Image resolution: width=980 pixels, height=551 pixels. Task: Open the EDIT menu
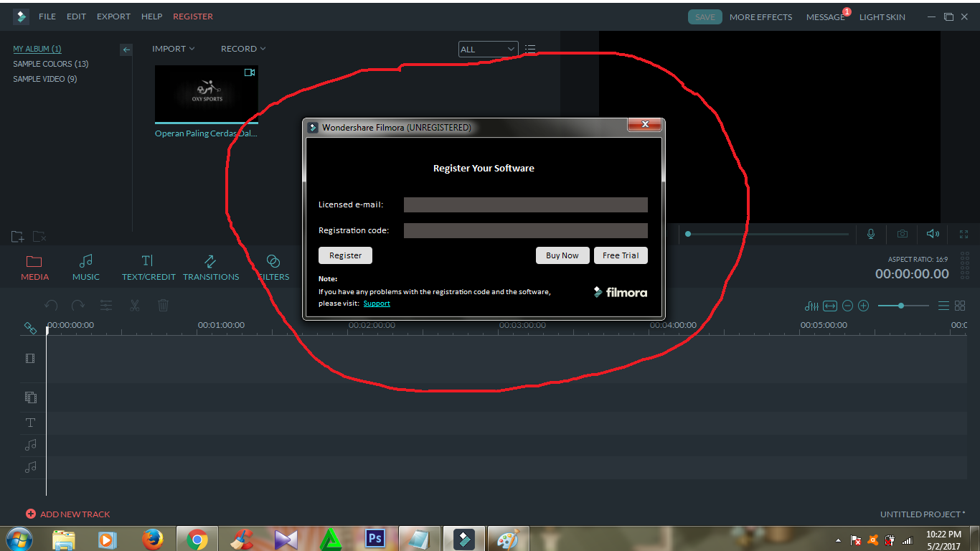(76, 17)
